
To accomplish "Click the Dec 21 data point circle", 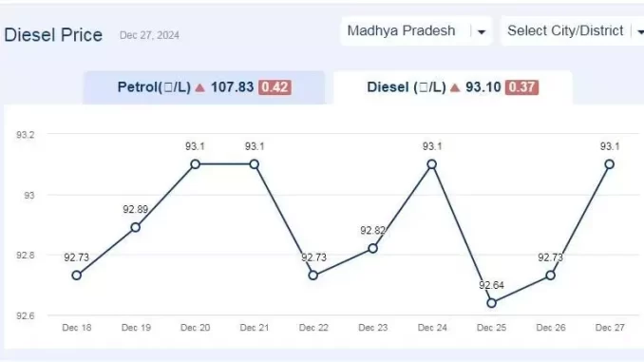I will pyautogui.click(x=255, y=164).
